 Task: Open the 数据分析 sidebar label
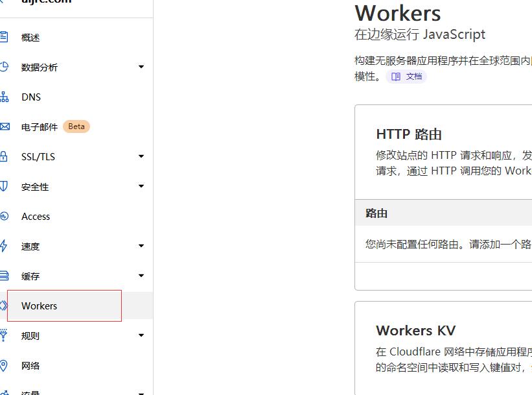click(40, 67)
